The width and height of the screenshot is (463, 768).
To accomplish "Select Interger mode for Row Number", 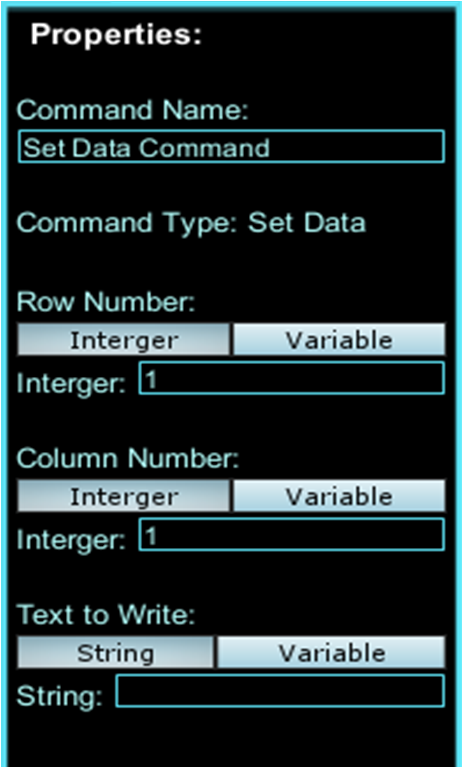I will [x=123, y=339].
